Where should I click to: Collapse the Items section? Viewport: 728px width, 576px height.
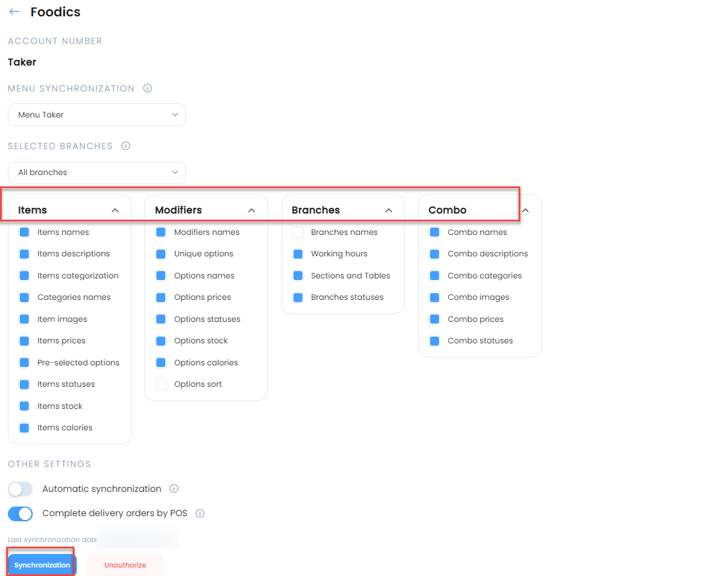115,210
